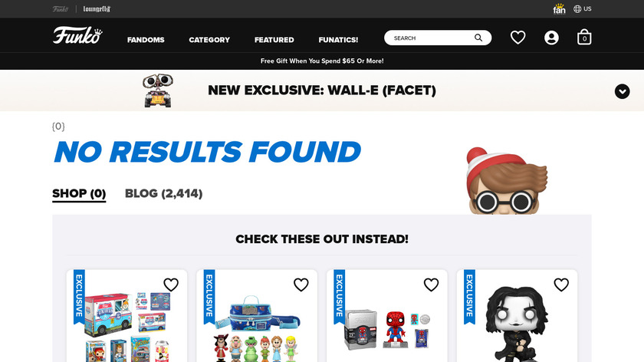Select the Shop (0) tab

[79, 194]
